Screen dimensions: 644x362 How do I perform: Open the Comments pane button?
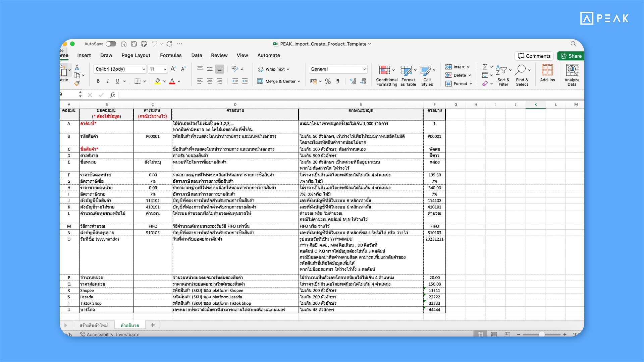pos(534,56)
